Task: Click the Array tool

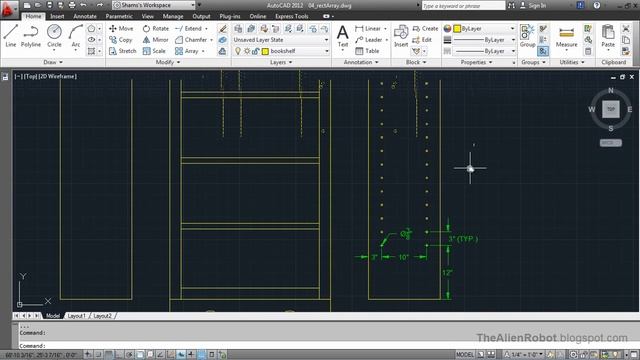Action: pos(187,51)
